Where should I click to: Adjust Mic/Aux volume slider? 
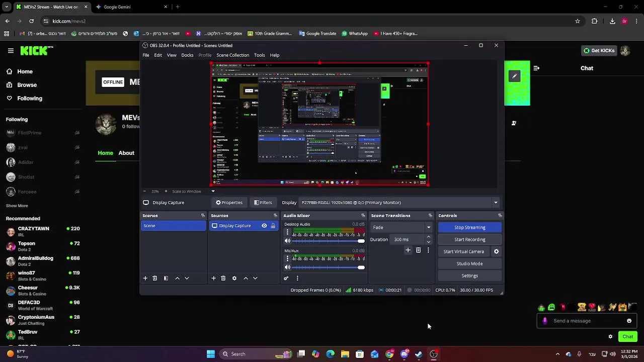(x=329, y=267)
